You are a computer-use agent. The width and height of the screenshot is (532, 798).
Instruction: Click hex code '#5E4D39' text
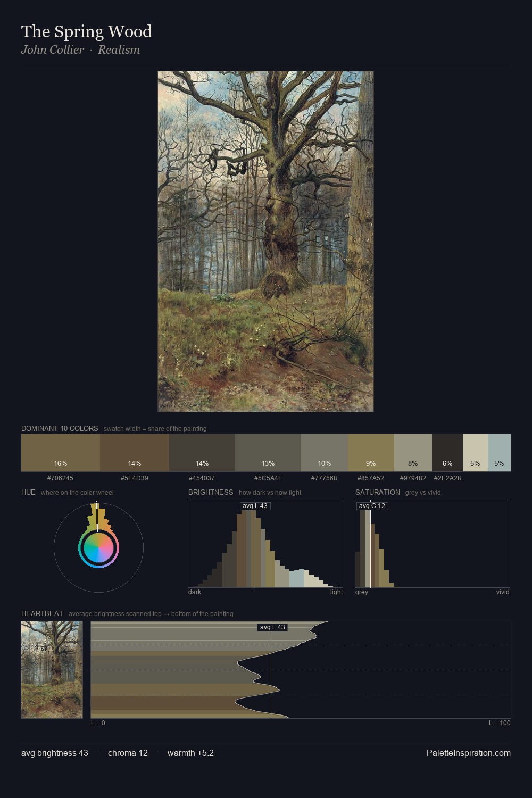pyautogui.click(x=135, y=478)
